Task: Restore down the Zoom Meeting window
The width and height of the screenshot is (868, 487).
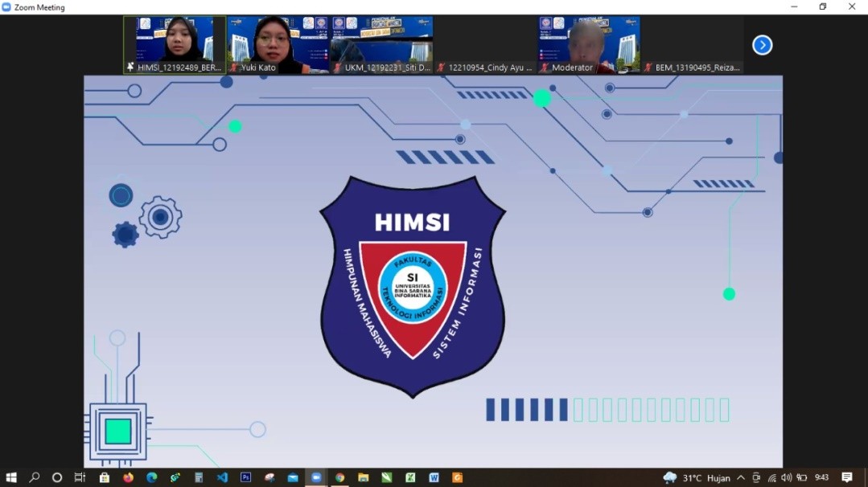Action: point(823,6)
